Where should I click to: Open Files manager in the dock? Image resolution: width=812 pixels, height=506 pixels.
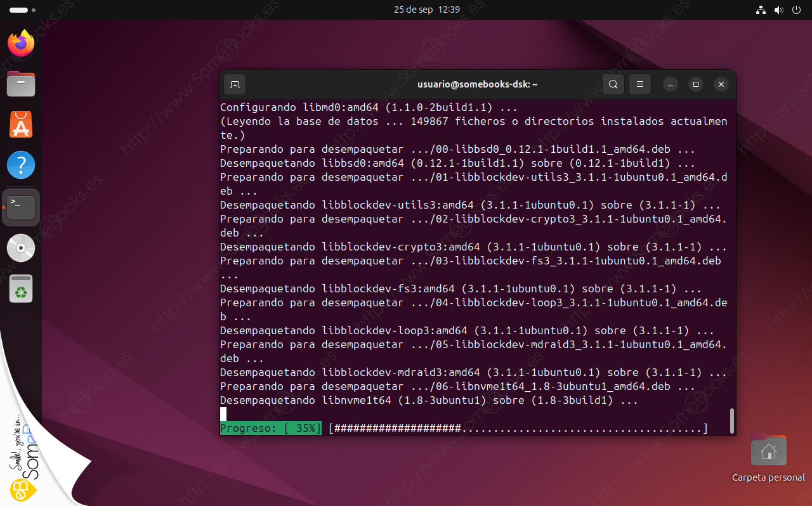(x=21, y=84)
